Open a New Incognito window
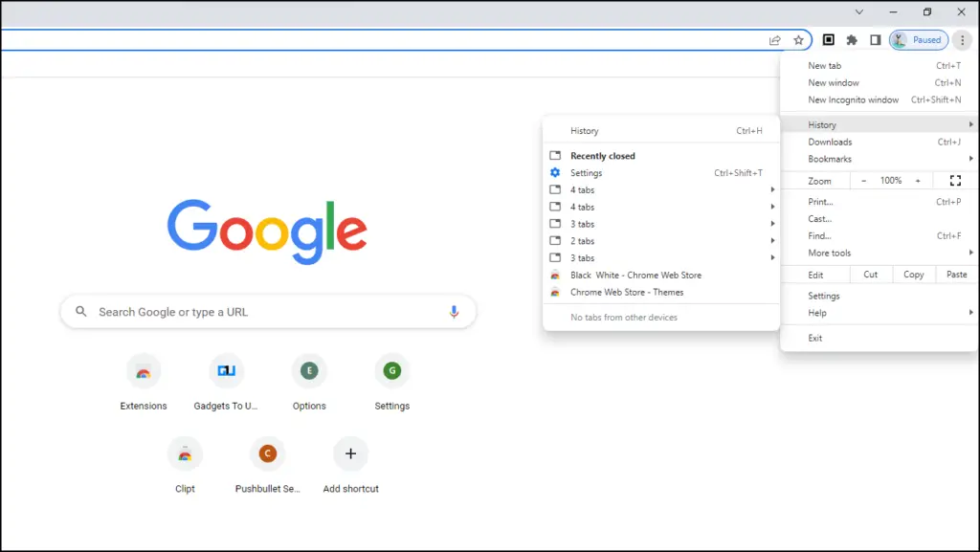Screen dimensions: 980x552 coord(880,99)
